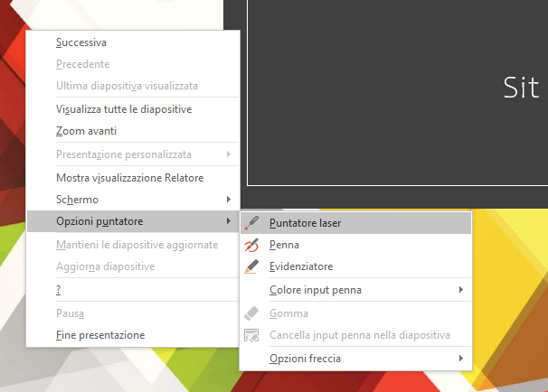The width and height of the screenshot is (548, 392).
Task: Select Successiva to go to next slide
Action: [x=81, y=42]
